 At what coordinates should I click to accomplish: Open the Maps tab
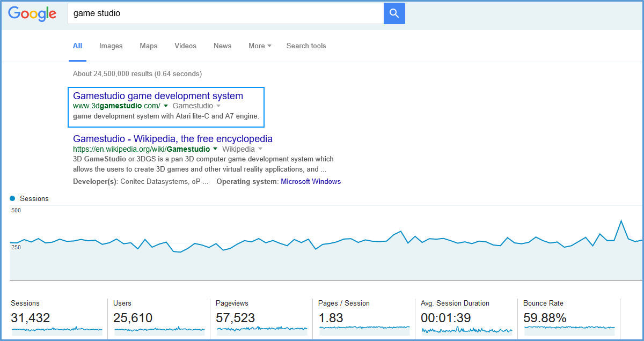149,46
